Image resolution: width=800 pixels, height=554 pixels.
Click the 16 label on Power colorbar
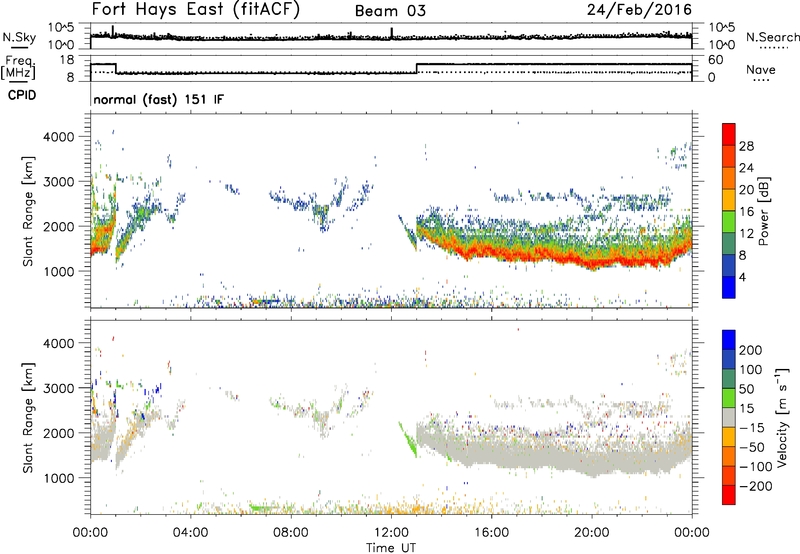746,212
